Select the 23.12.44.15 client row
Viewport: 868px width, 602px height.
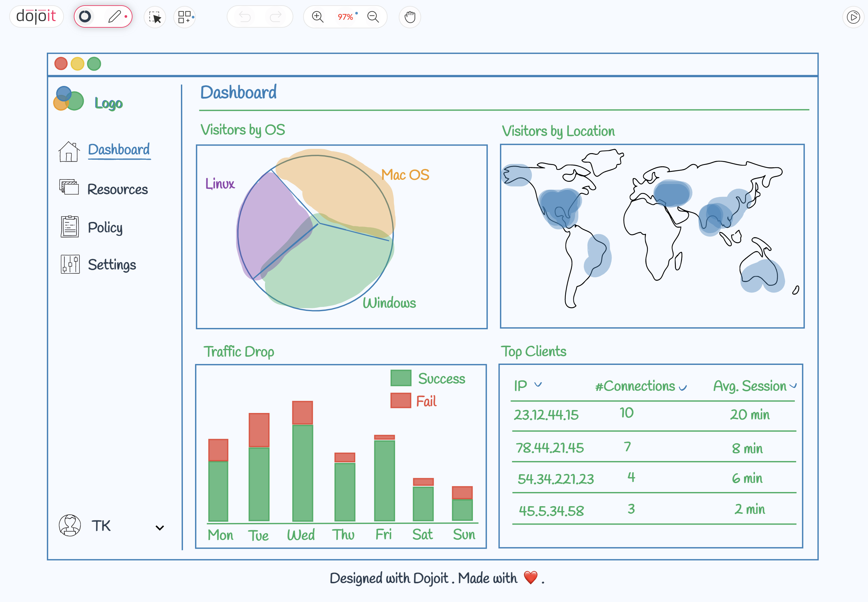point(546,415)
